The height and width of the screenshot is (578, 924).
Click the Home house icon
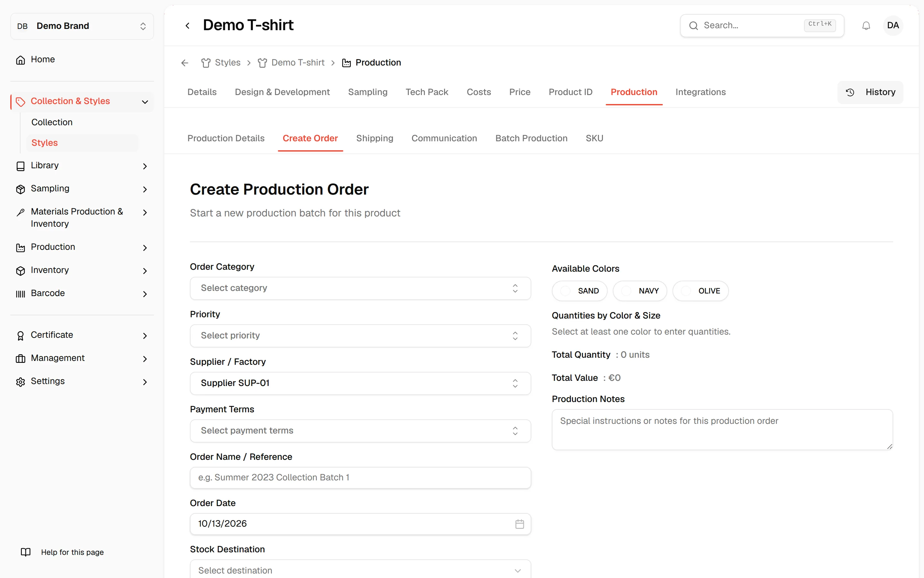(x=21, y=60)
